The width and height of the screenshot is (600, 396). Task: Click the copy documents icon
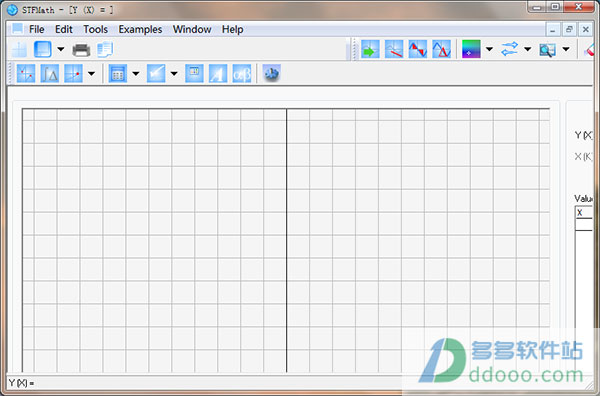point(105,50)
